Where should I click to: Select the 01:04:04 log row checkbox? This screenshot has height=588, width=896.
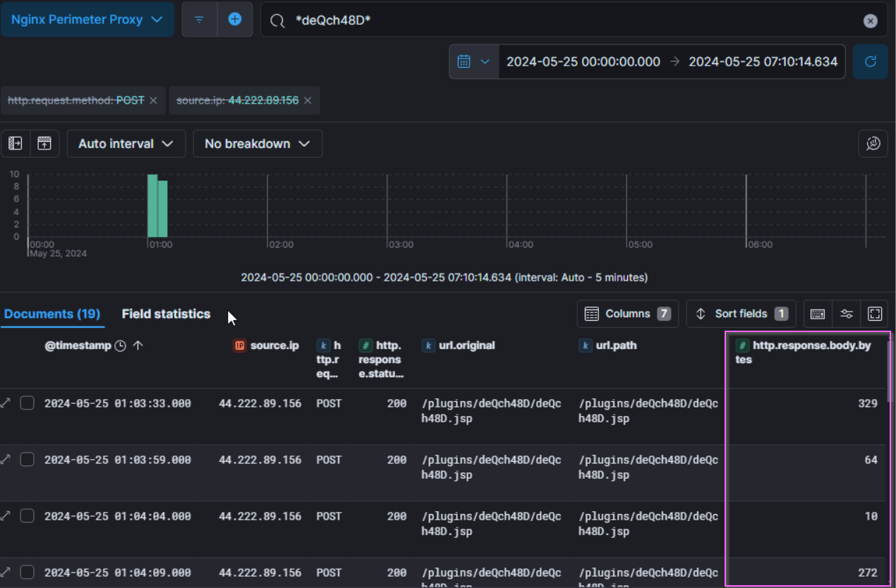click(27, 516)
